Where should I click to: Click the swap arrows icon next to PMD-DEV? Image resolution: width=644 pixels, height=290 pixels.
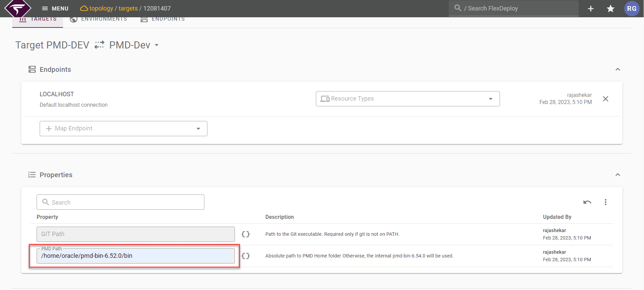(99, 45)
